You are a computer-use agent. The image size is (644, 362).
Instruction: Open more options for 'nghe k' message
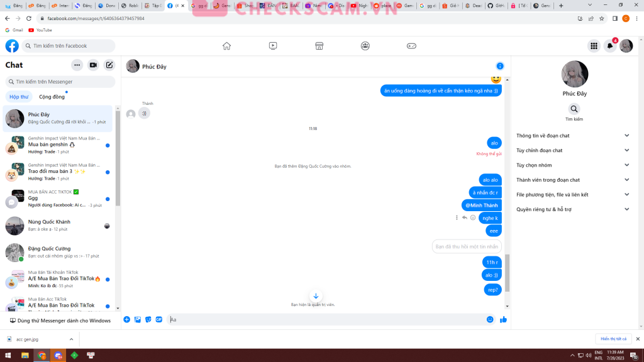(x=457, y=218)
